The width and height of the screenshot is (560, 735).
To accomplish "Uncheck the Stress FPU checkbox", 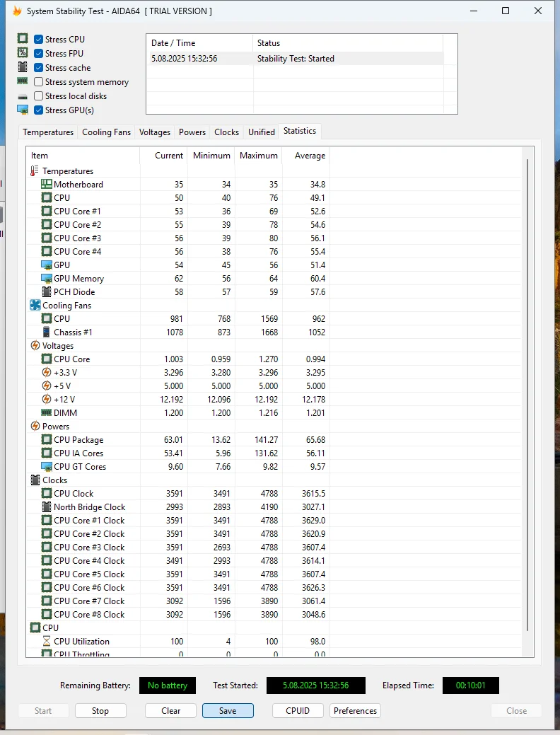I will (39, 53).
